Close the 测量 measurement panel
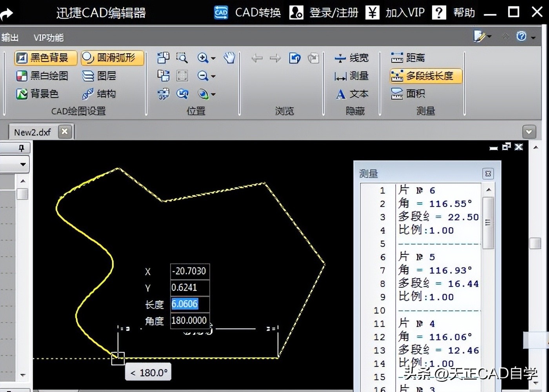The height and width of the screenshot is (392, 549). tap(488, 174)
